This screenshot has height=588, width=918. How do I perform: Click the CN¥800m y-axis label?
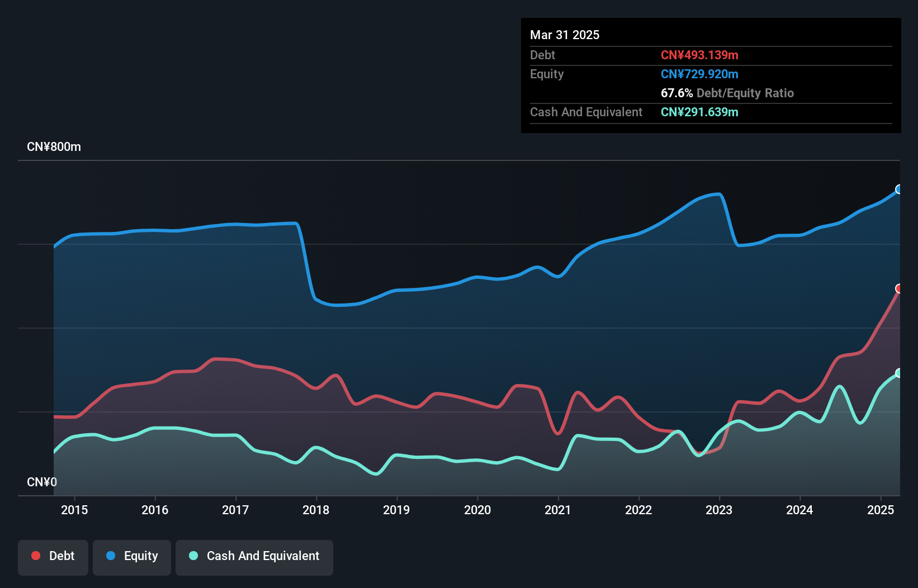point(54,147)
